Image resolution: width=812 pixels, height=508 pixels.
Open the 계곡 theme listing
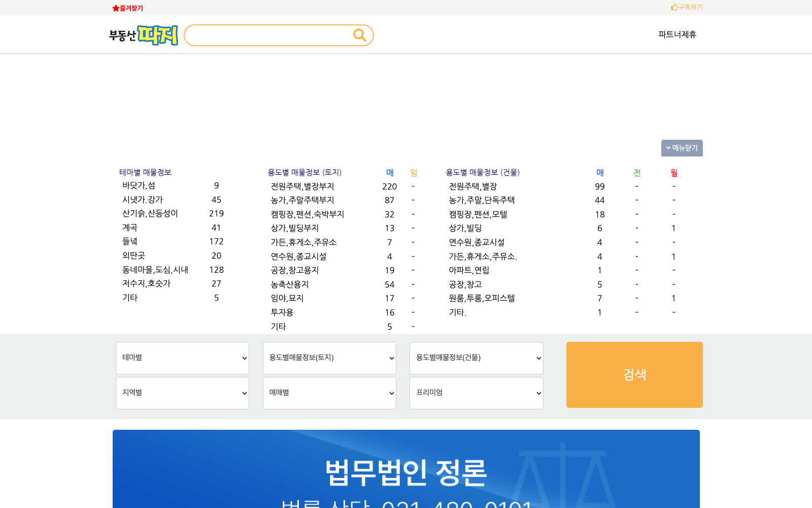click(x=129, y=228)
